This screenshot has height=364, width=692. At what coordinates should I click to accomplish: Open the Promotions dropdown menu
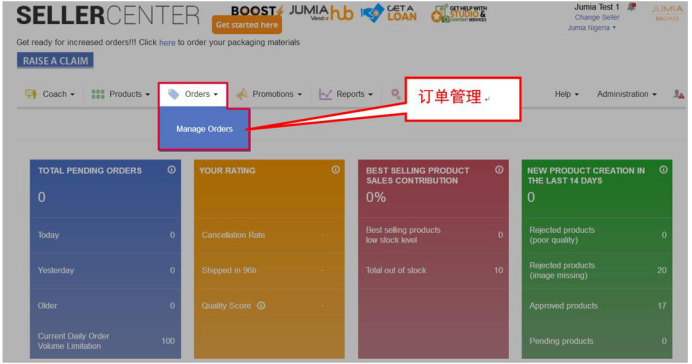click(x=269, y=94)
